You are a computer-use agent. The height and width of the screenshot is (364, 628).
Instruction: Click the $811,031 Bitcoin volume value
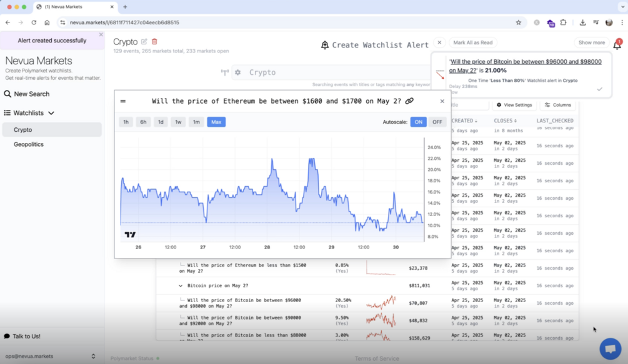[419, 285]
